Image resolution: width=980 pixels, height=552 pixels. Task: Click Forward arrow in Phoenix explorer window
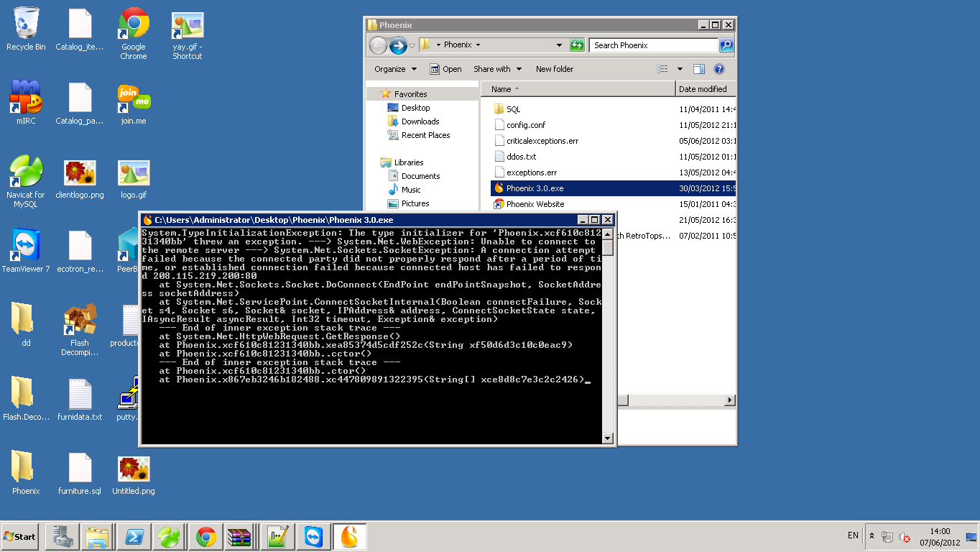(x=398, y=46)
